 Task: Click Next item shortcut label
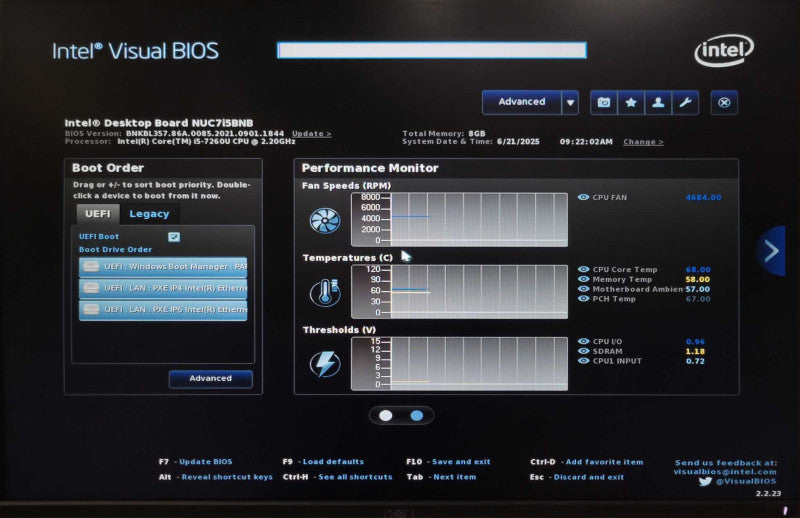click(455, 477)
